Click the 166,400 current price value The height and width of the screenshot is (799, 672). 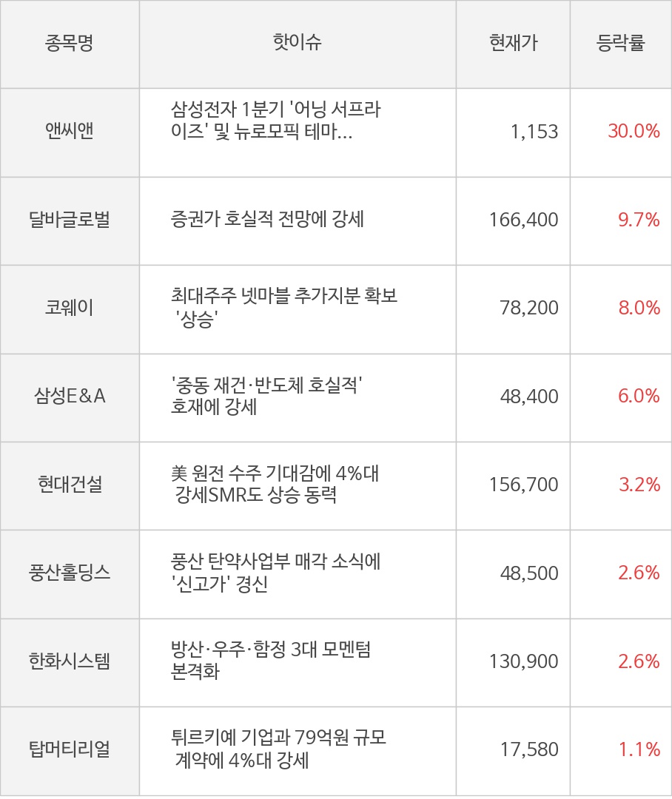tap(524, 220)
